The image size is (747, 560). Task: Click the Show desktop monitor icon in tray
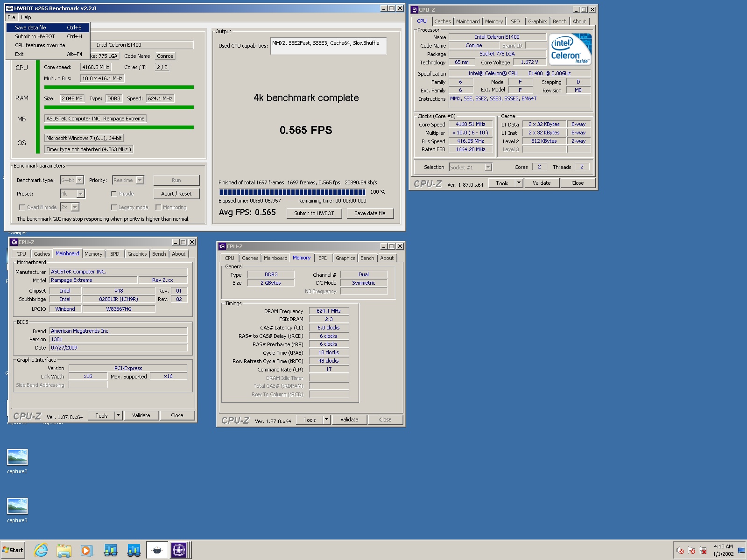(741, 551)
